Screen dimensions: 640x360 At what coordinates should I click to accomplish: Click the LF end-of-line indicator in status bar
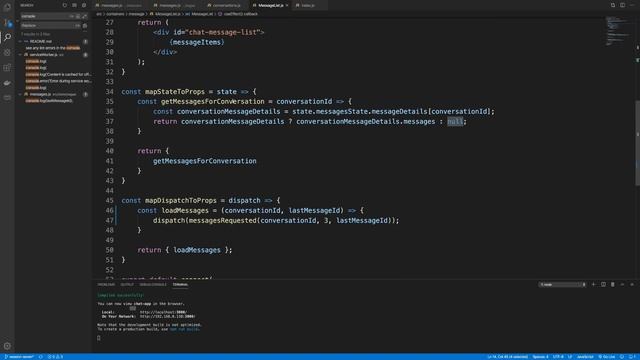pyautogui.click(x=570, y=357)
